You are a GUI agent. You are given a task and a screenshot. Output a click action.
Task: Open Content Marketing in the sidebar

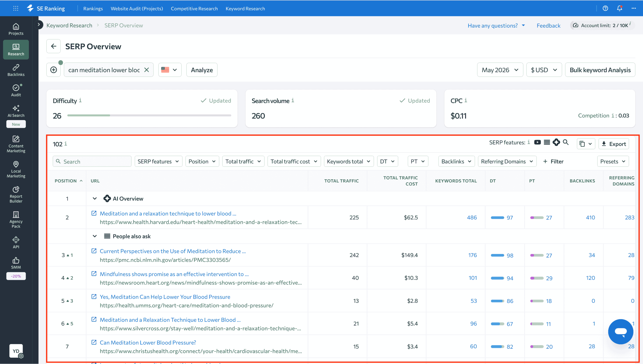click(16, 144)
